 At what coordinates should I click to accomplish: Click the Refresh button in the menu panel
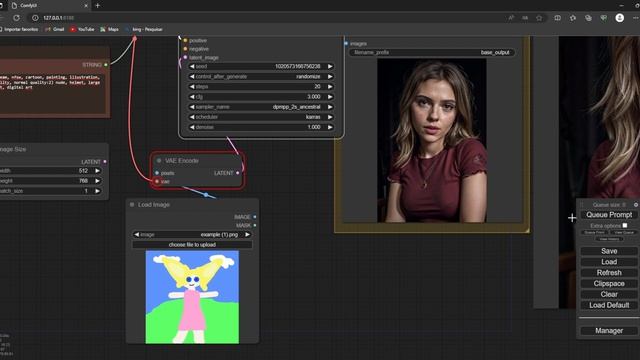[x=609, y=273]
